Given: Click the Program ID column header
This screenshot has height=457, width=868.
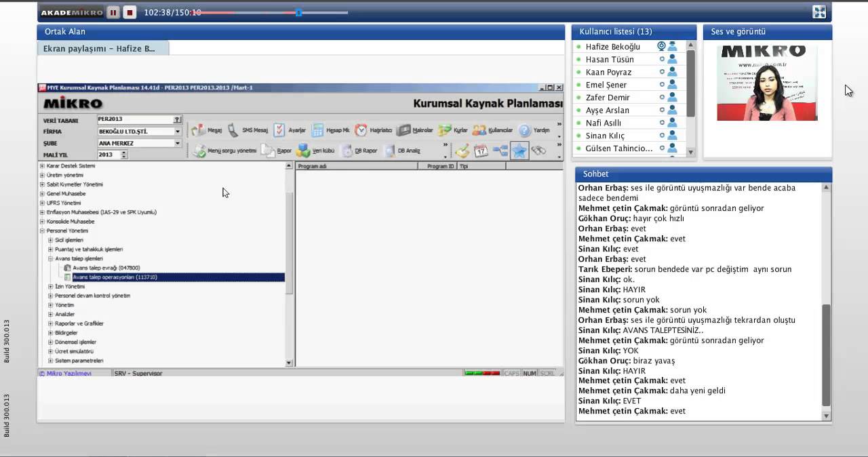Looking at the screenshot, I should point(437,166).
